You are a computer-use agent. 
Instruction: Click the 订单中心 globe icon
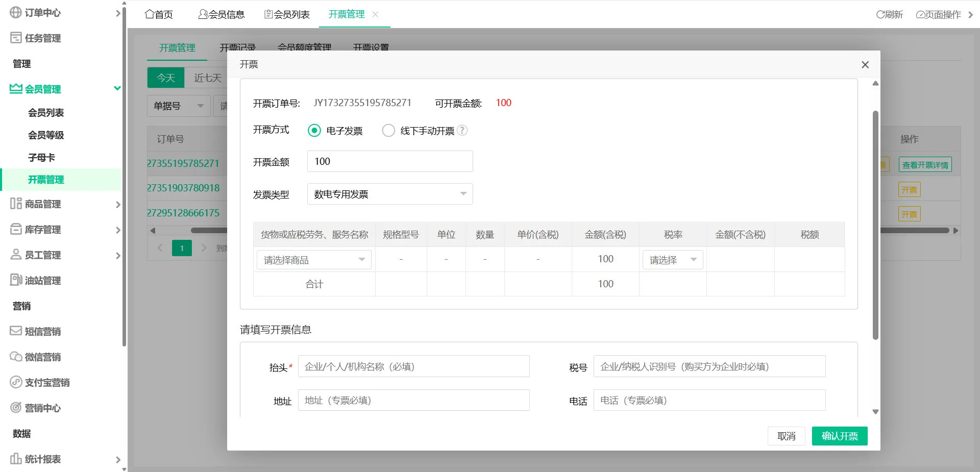(x=16, y=12)
